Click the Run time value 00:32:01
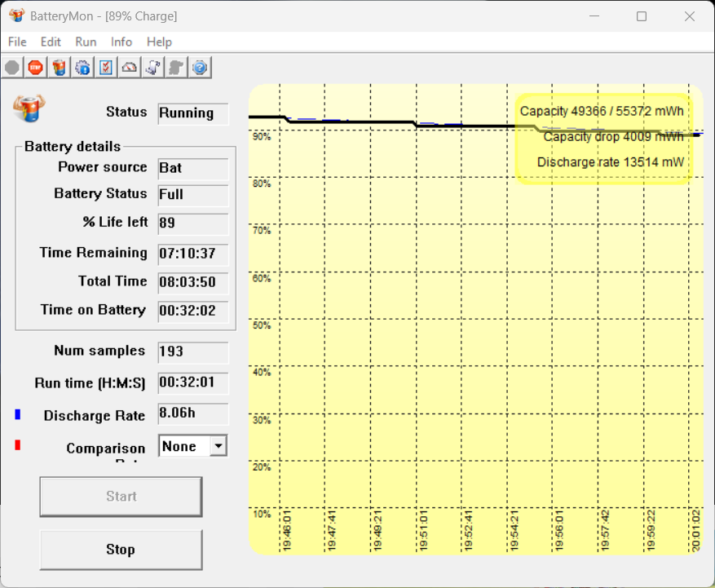Image resolution: width=715 pixels, height=588 pixels. pos(193,382)
